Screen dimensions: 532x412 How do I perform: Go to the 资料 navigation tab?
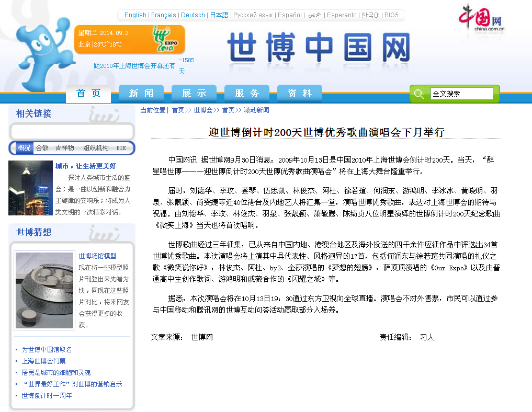point(300,94)
